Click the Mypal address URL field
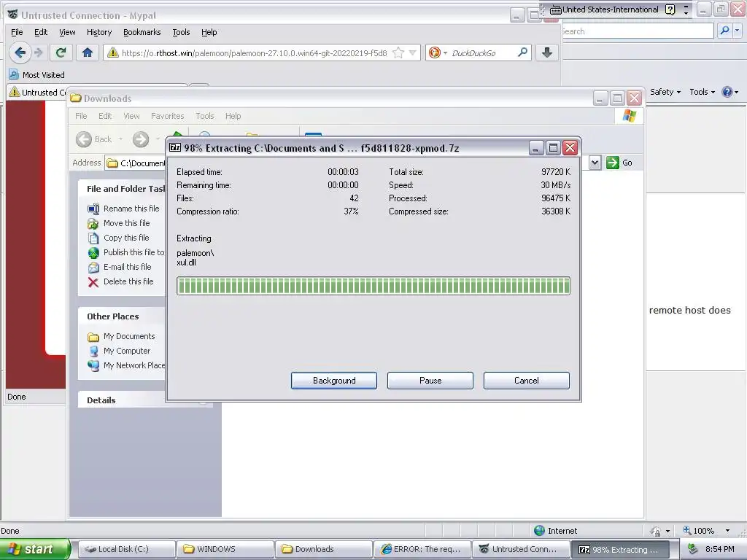The height and width of the screenshot is (560, 747). coord(255,52)
